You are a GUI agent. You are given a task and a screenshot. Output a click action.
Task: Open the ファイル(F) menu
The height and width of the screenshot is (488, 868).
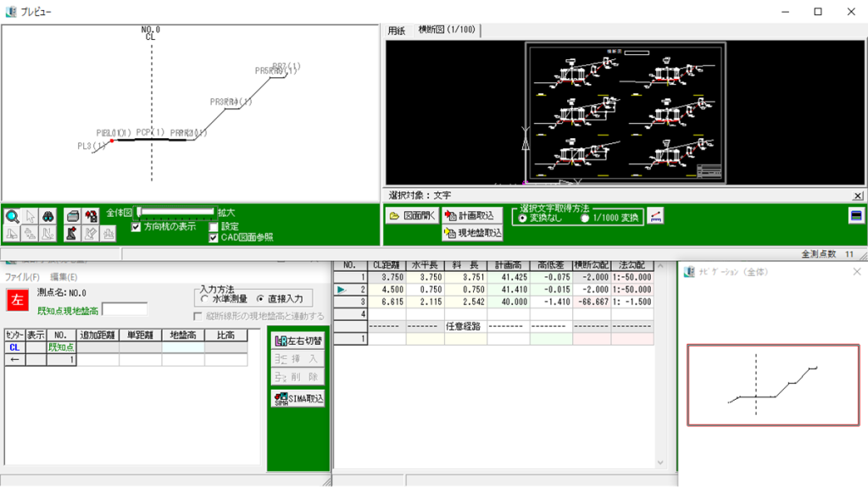click(22, 277)
